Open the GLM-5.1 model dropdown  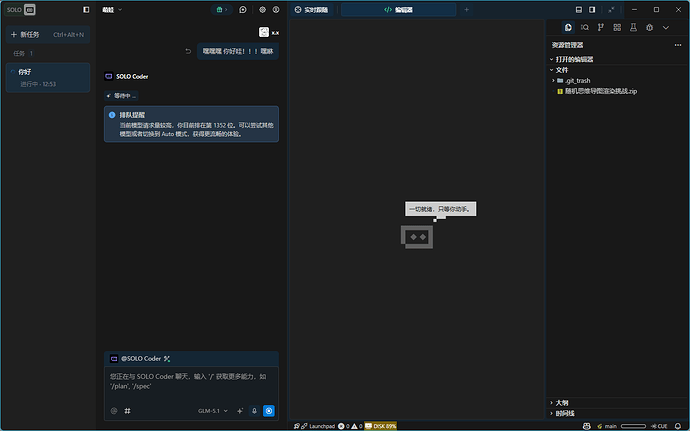click(213, 411)
